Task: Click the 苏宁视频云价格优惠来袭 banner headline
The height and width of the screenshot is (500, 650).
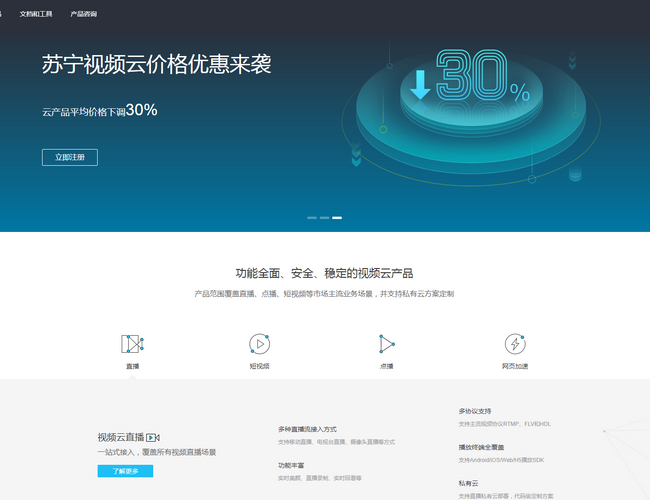Action: tap(156, 65)
